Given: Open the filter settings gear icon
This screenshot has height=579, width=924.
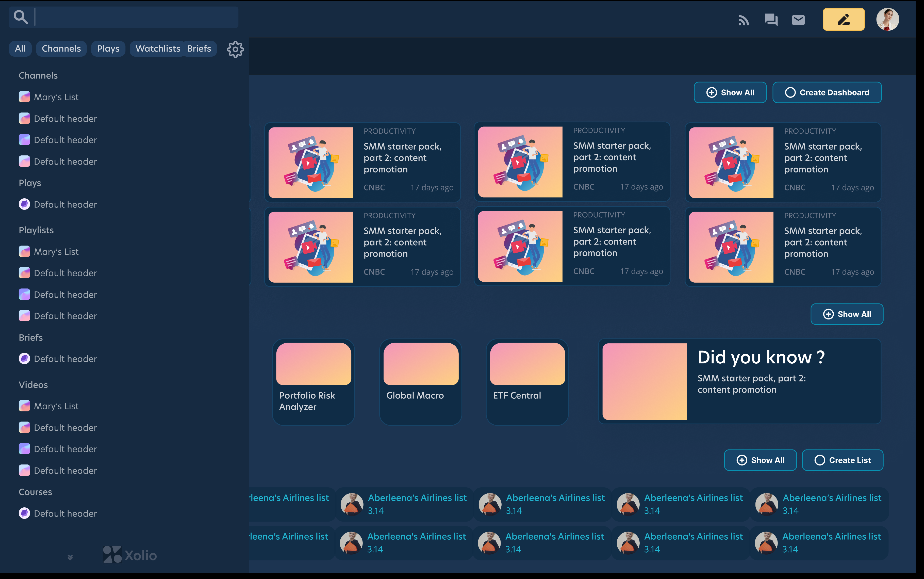Looking at the screenshot, I should 235,49.
